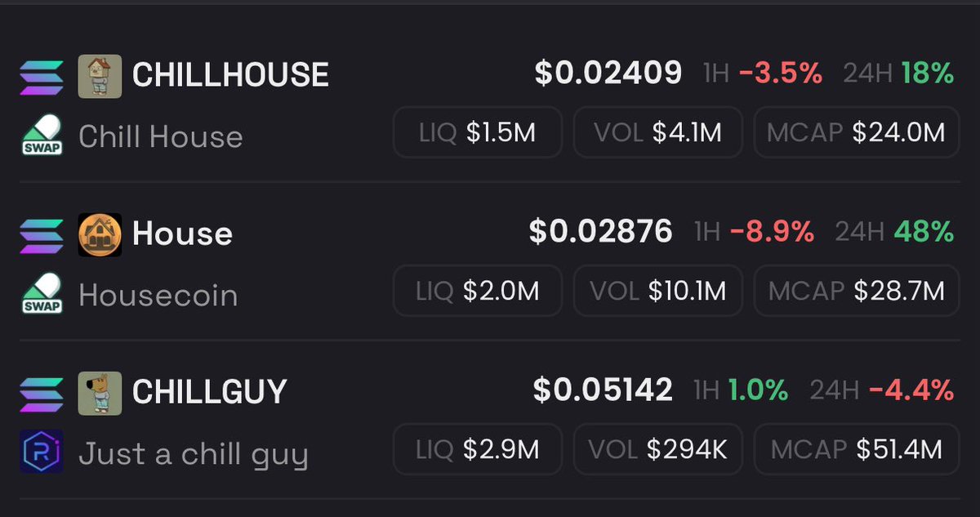Click the House price $0.02876
Screen dimensions: 980x517
601,232
